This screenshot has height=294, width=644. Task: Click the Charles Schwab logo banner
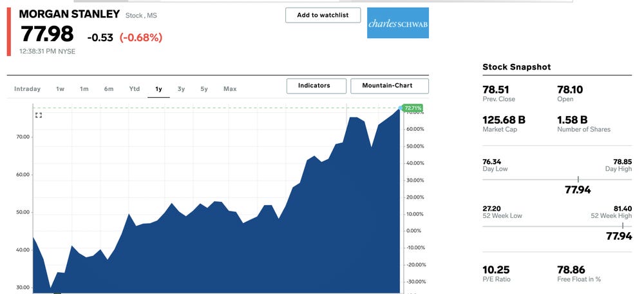point(397,23)
